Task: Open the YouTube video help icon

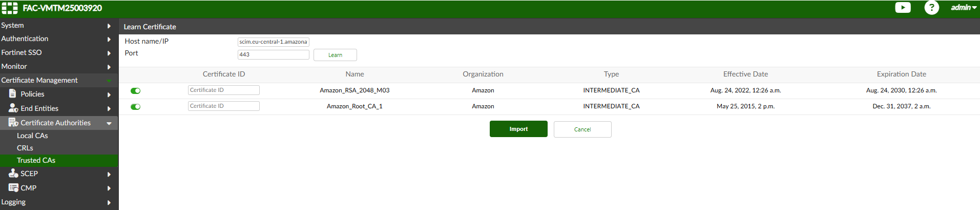Action: (x=903, y=7)
